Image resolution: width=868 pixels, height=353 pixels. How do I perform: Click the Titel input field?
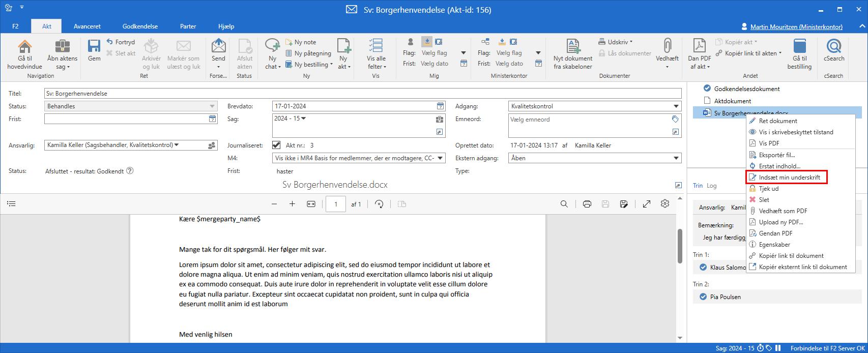pos(362,94)
